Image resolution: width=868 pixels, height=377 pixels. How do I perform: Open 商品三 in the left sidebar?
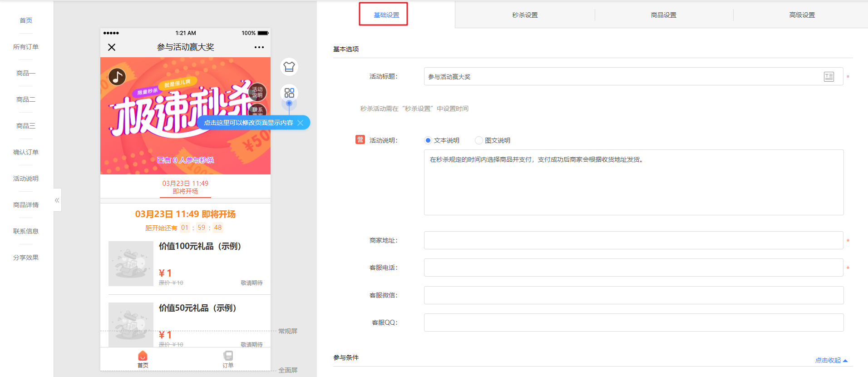[x=26, y=126]
